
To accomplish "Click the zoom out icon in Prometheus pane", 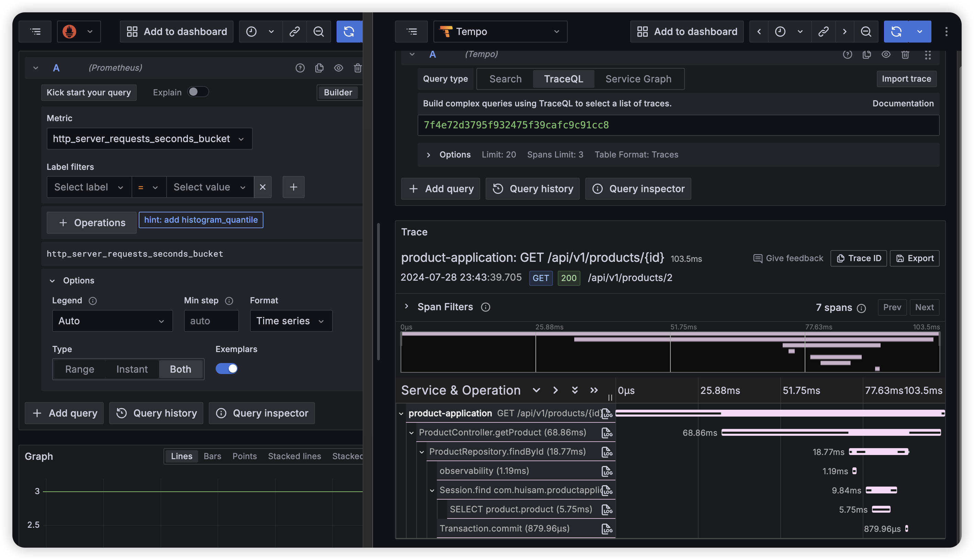I will [x=318, y=32].
